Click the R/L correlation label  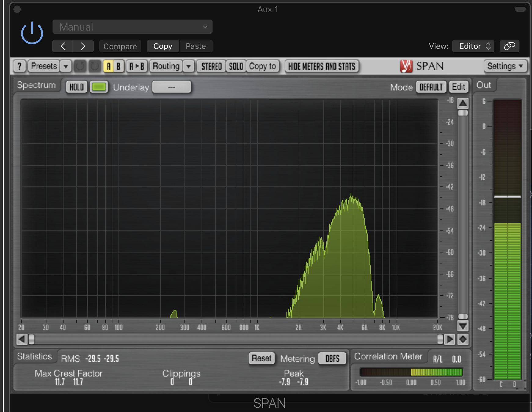438,359
